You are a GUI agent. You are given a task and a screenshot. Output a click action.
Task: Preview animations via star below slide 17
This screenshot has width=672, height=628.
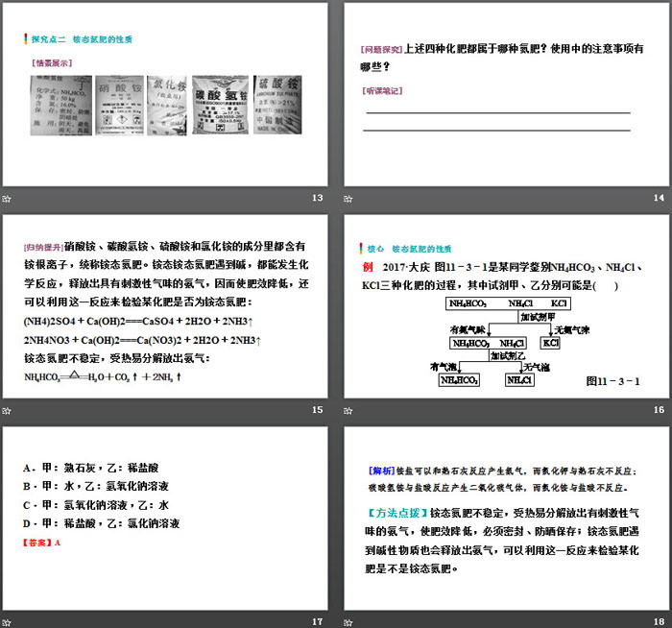click(x=7, y=621)
